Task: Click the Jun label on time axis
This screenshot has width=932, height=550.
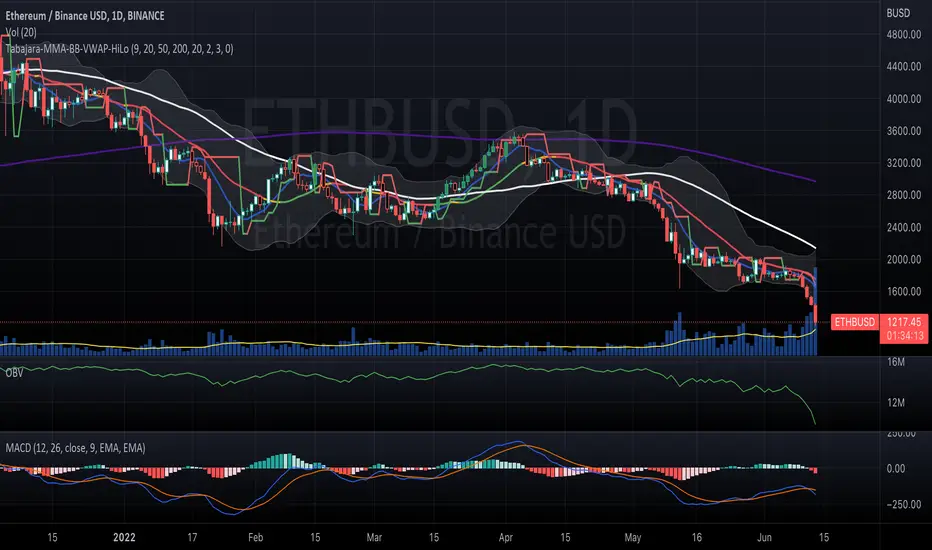Action: pyautogui.click(x=764, y=538)
